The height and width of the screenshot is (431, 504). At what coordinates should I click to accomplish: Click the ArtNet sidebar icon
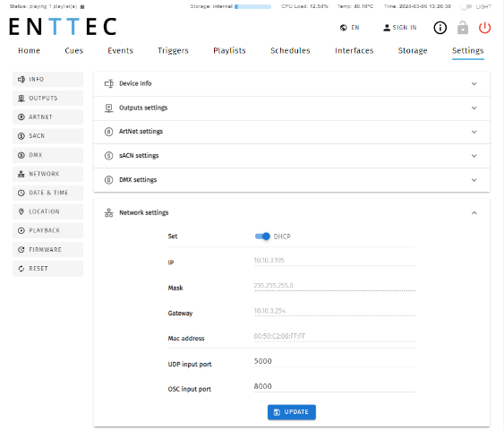tap(21, 117)
